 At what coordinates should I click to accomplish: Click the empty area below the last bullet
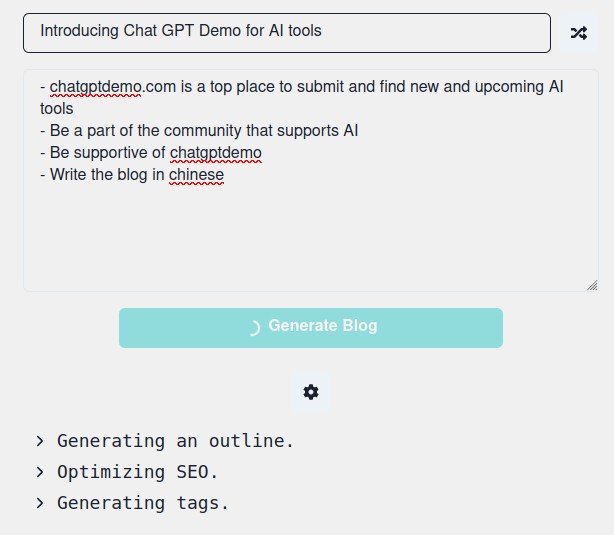311,235
